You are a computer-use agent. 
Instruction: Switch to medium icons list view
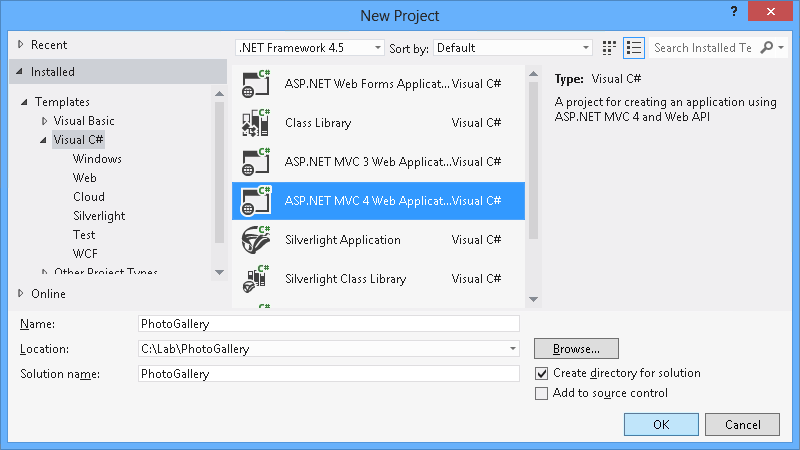(633, 48)
